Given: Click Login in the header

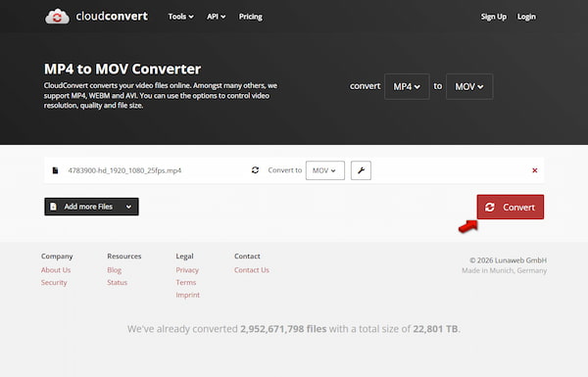Looking at the screenshot, I should coord(526,17).
